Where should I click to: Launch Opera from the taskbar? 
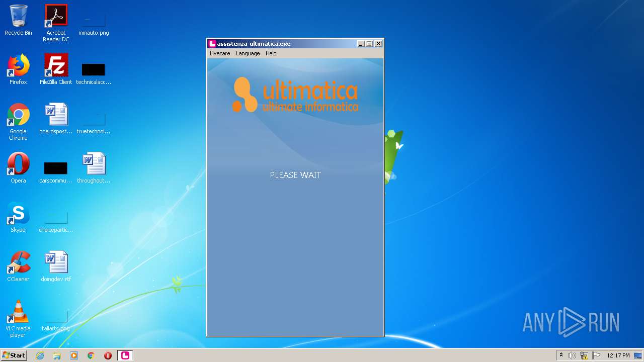108,355
